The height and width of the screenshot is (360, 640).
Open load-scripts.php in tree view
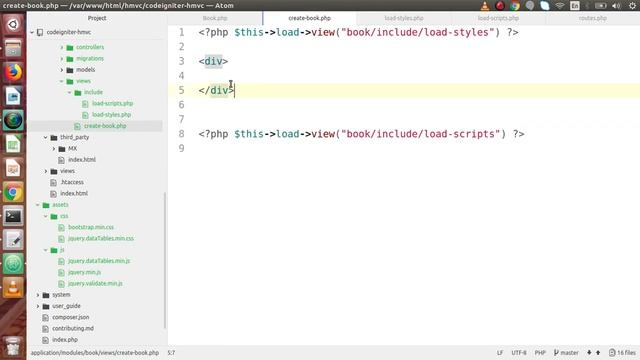pos(112,104)
